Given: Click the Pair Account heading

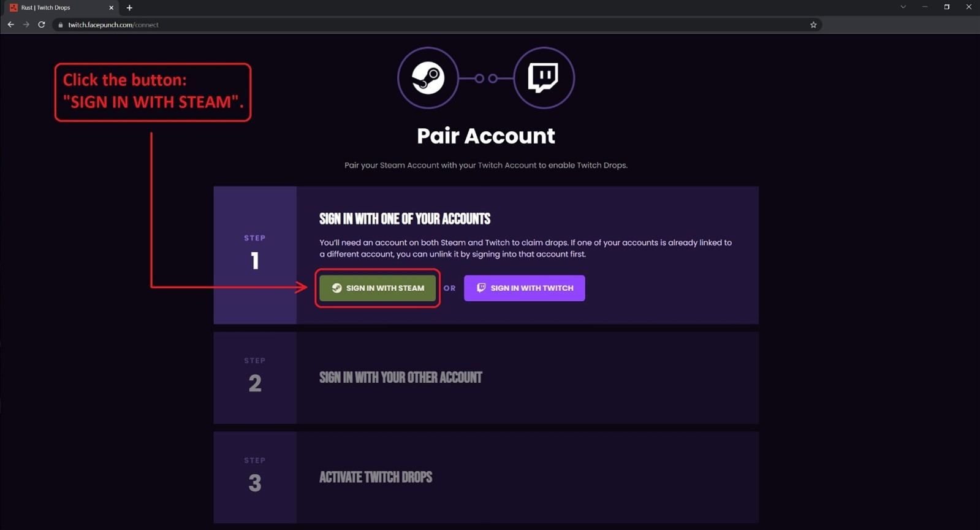Looking at the screenshot, I should 485,136.
